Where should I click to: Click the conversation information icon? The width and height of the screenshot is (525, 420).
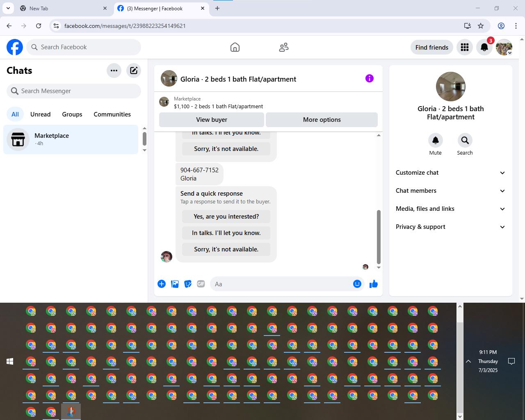370,78
